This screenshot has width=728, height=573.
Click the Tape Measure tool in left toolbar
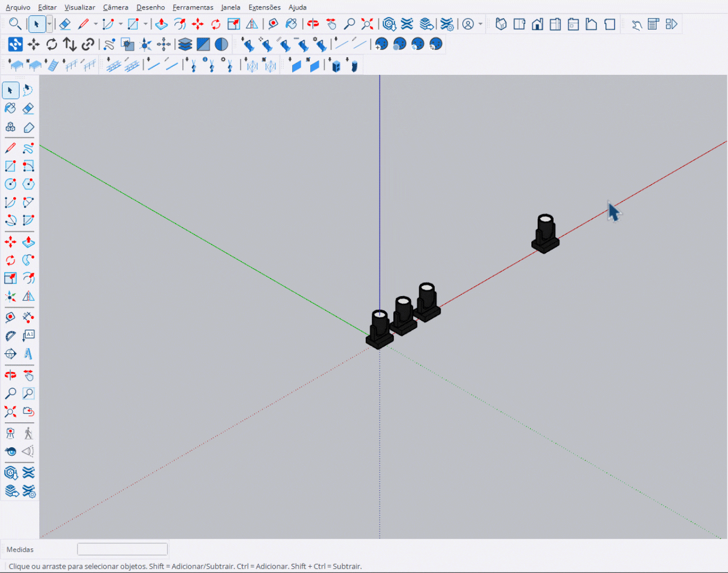tap(10, 317)
